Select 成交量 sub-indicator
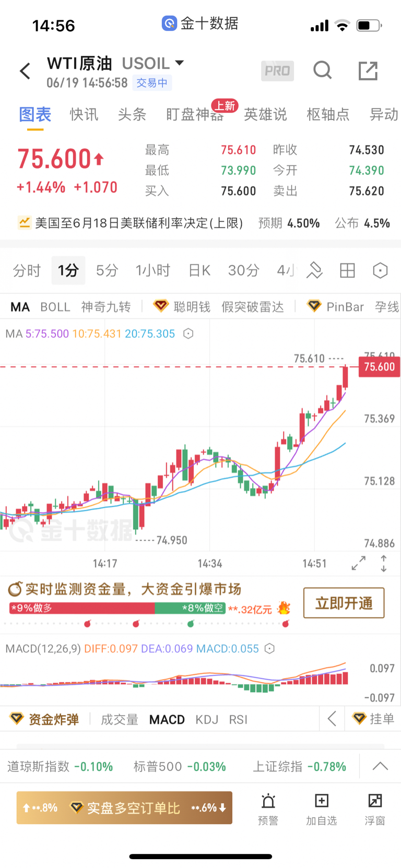 [x=120, y=719]
